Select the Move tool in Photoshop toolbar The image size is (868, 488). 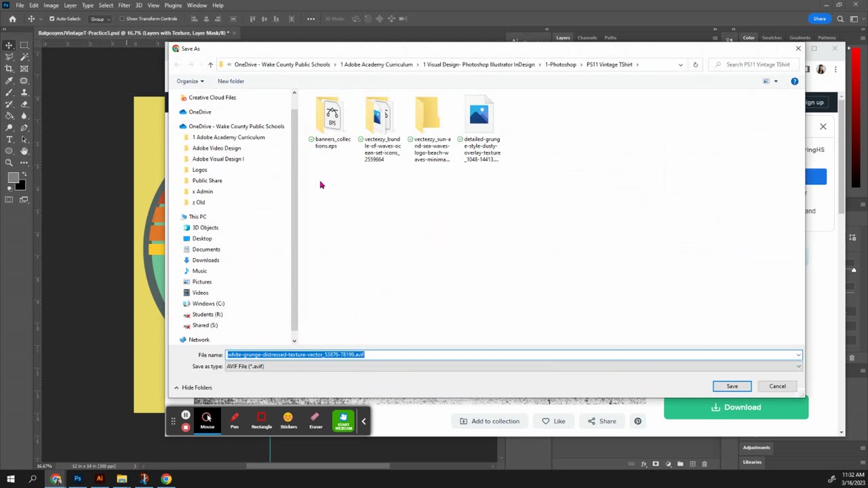tap(9, 45)
